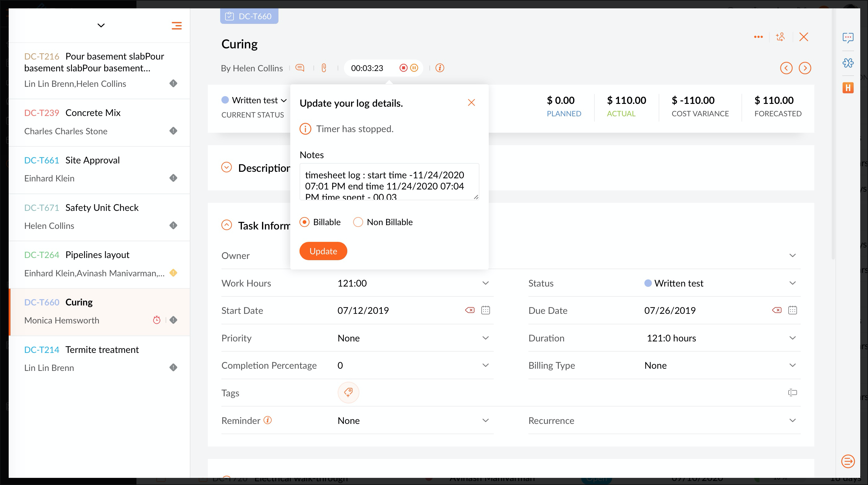
Task: Click inside the Notes text area
Action: [x=389, y=182]
